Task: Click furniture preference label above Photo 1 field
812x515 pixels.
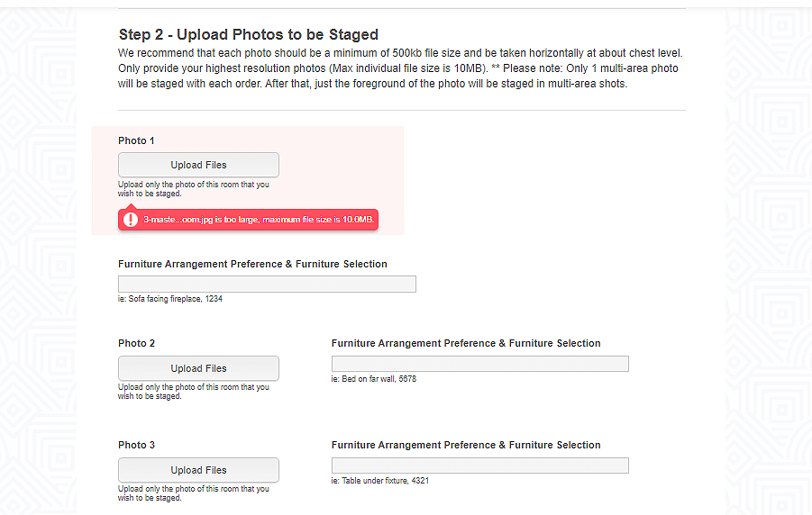Action: (252, 264)
